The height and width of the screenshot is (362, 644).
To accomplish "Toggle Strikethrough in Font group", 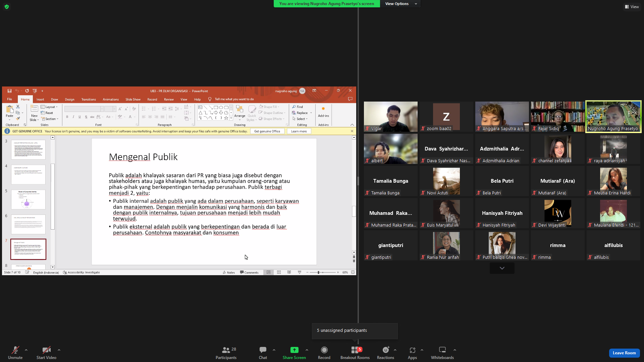I will [92, 117].
